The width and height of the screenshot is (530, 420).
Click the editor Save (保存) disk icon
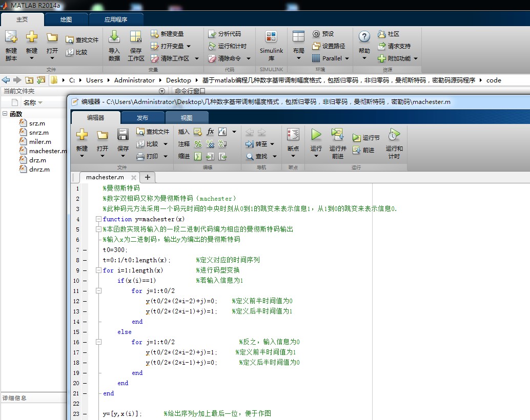coord(123,135)
